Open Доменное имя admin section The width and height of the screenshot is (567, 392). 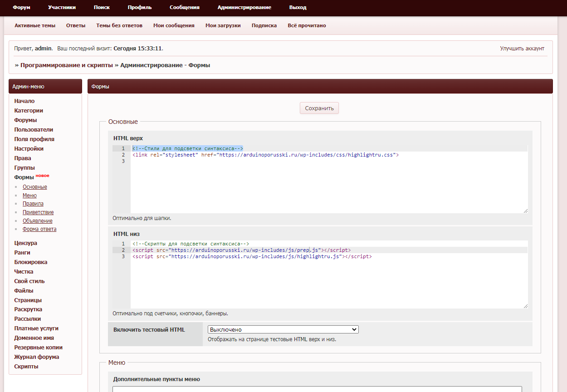34,338
